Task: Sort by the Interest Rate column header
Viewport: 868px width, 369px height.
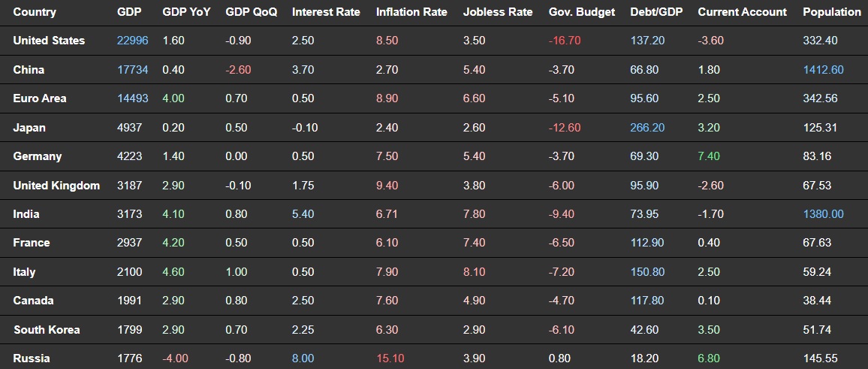Action: 326,11
